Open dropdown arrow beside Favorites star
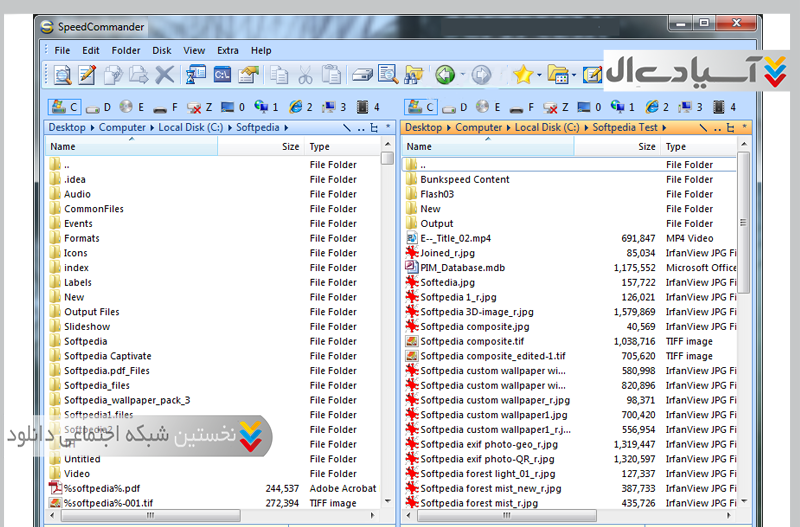 539,75
